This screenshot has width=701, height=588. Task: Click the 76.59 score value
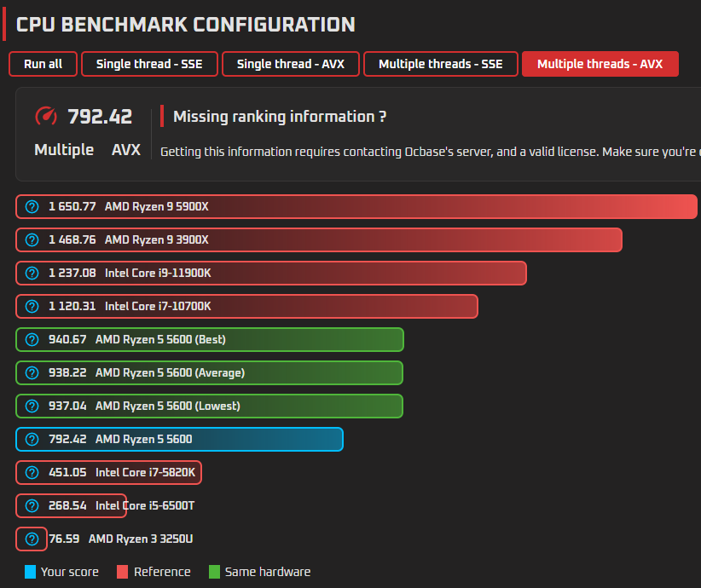[x=64, y=539]
